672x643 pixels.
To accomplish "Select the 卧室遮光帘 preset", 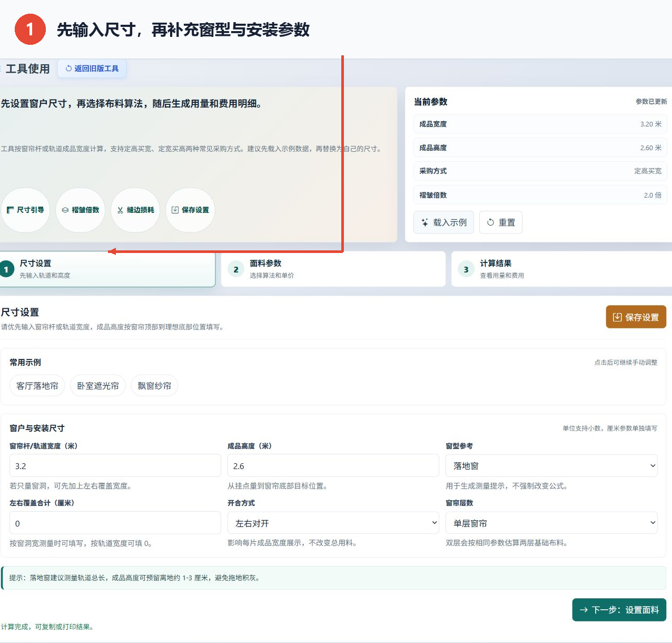I will 98,386.
